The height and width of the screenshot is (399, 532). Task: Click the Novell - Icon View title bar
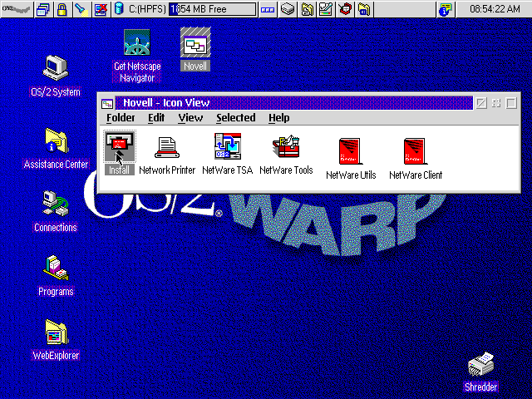coord(293,103)
